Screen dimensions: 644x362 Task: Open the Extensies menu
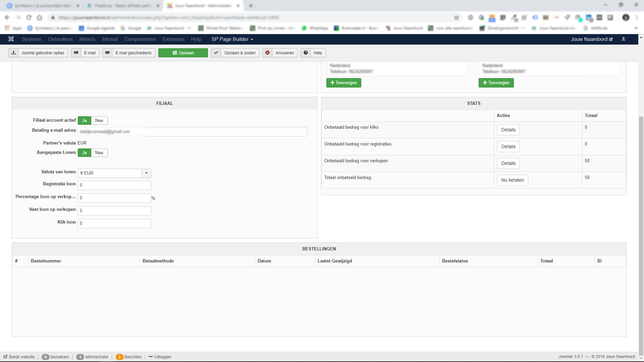(173, 39)
